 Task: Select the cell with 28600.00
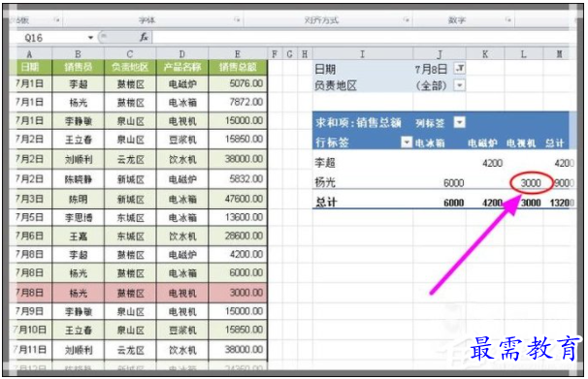tap(238, 236)
